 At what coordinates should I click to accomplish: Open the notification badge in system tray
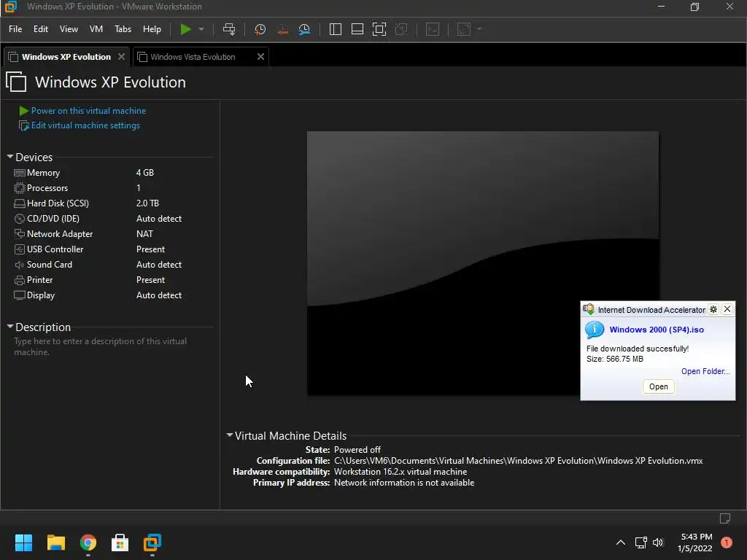tap(726, 542)
